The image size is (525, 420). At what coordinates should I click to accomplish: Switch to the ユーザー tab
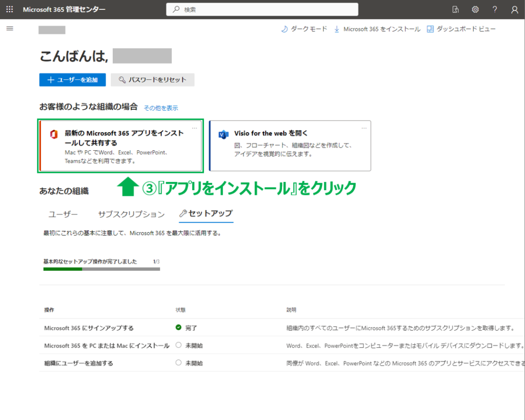[63, 214]
